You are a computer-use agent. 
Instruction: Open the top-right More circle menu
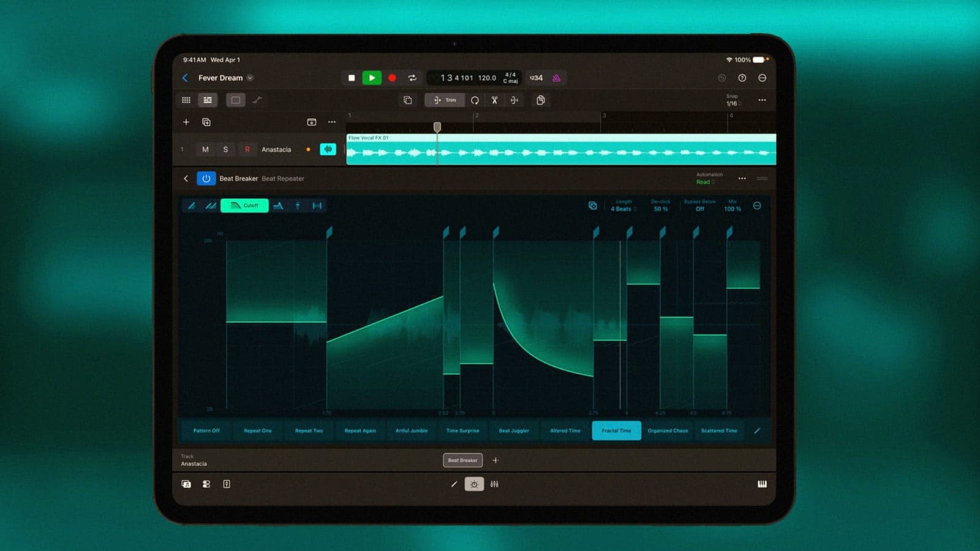coord(762,78)
